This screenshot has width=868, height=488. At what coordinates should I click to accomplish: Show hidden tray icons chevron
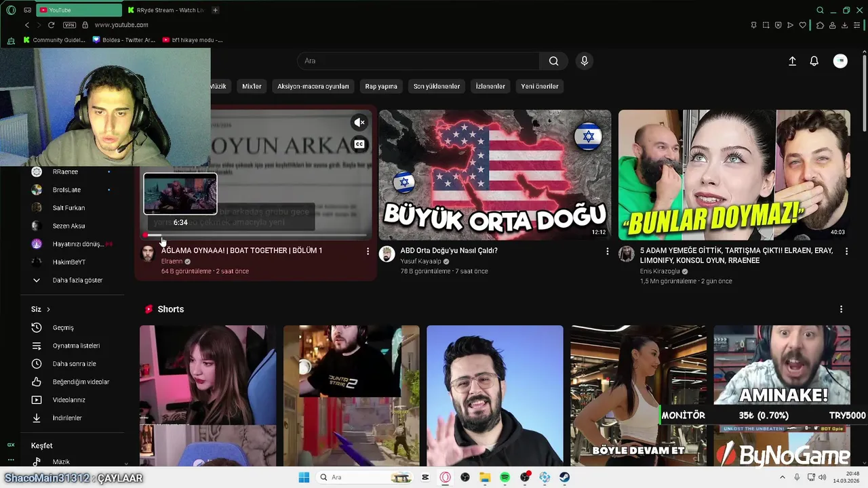pos(782,478)
